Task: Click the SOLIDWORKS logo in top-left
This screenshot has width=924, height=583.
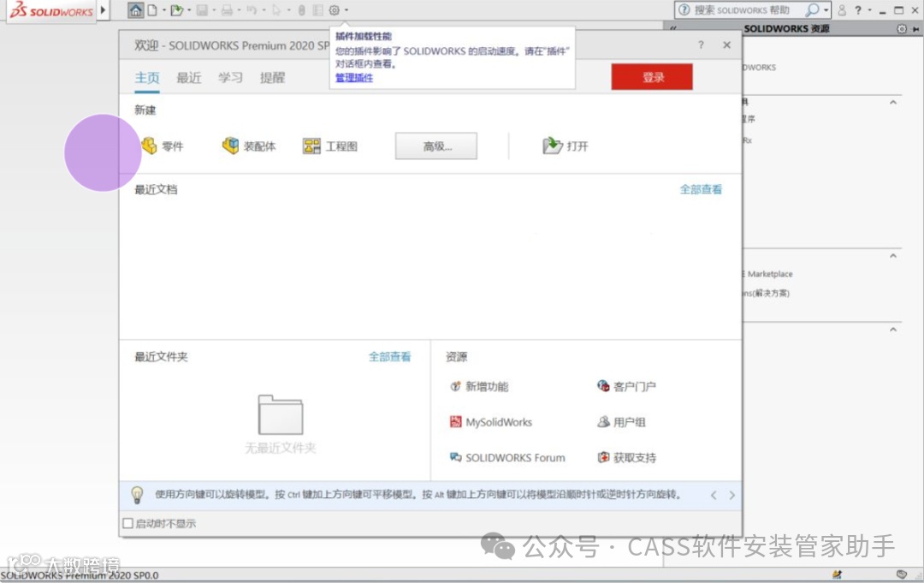Action: coord(51,10)
